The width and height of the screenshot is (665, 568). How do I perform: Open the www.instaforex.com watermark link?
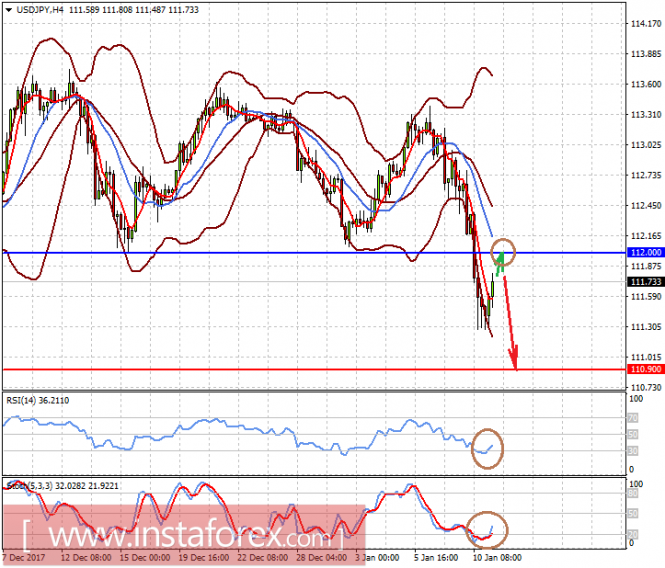pos(184,536)
